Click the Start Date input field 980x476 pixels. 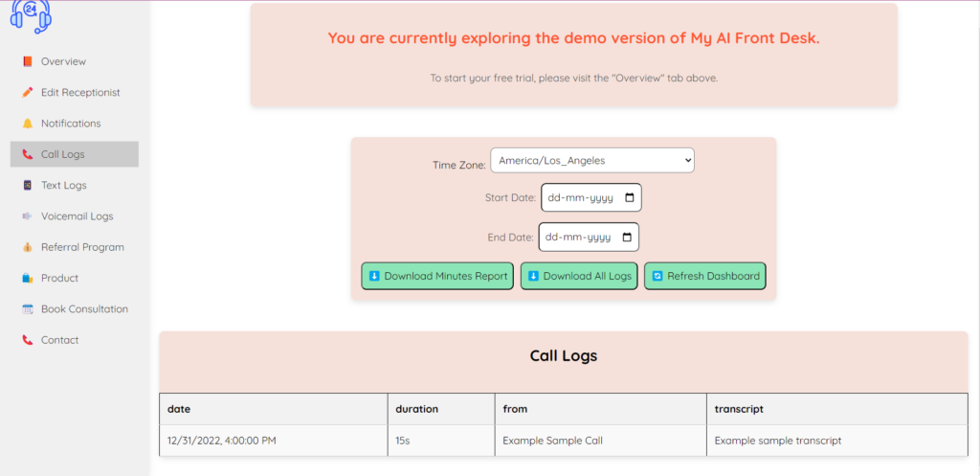tap(591, 197)
